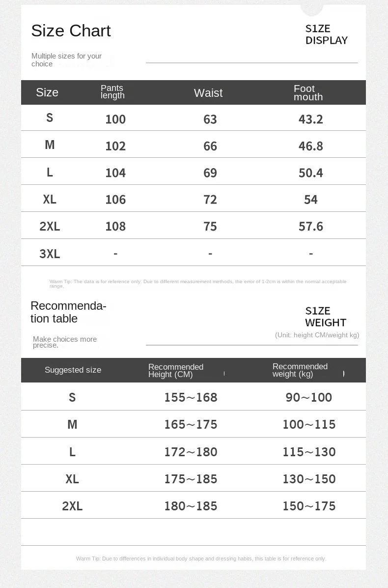Screen dimensions: 388x588
Task: Select the Suggested size column header
Action: coord(73,370)
